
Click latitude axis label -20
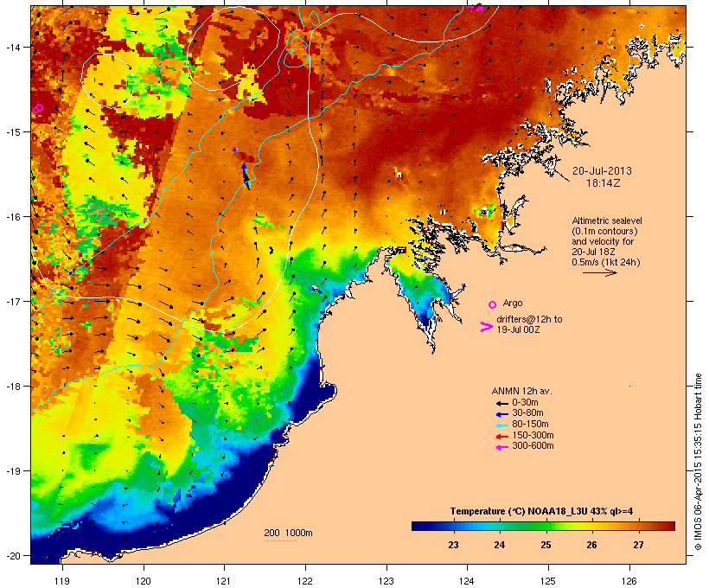[12, 555]
